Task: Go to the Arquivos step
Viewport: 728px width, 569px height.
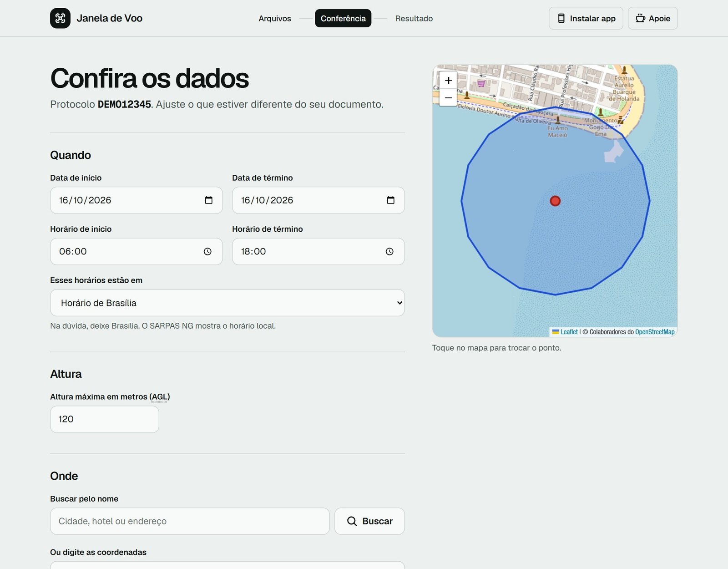Action: pos(275,19)
